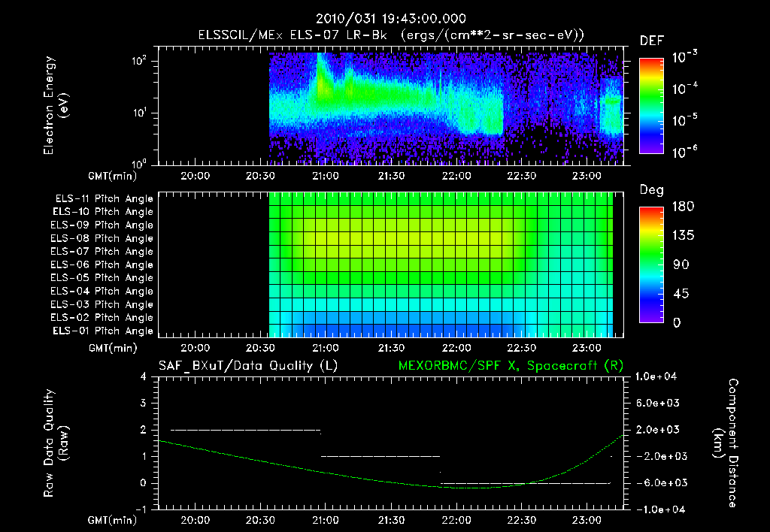Screen dimensions: 770x532
Task: Click the 20:00 tick label under the bottom plot
Action: tap(195, 520)
